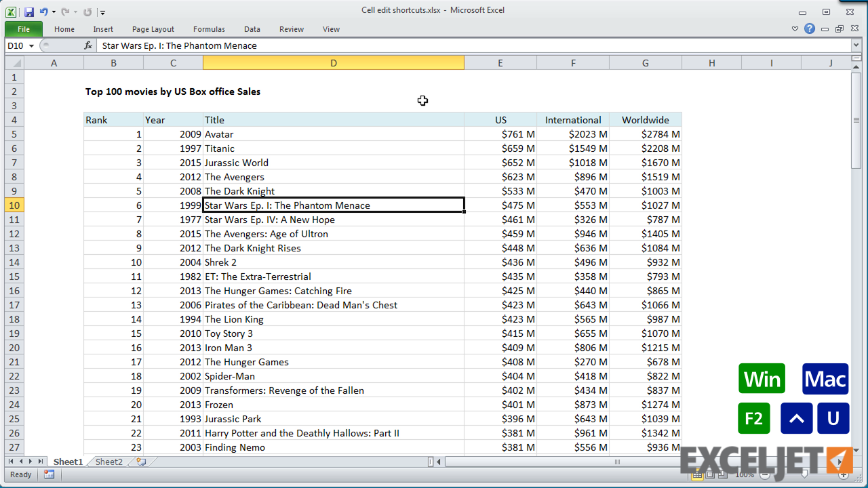Go to last sheet with navigation arrow

click(x=40, y=462)
